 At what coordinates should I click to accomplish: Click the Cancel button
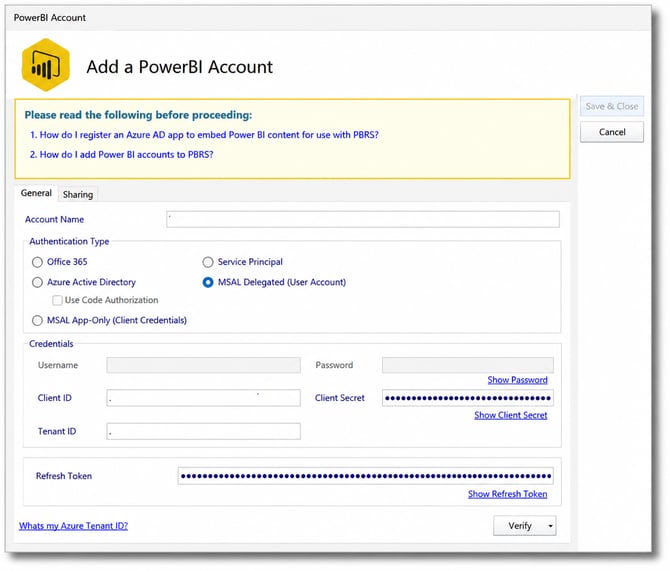coord(611,132)
